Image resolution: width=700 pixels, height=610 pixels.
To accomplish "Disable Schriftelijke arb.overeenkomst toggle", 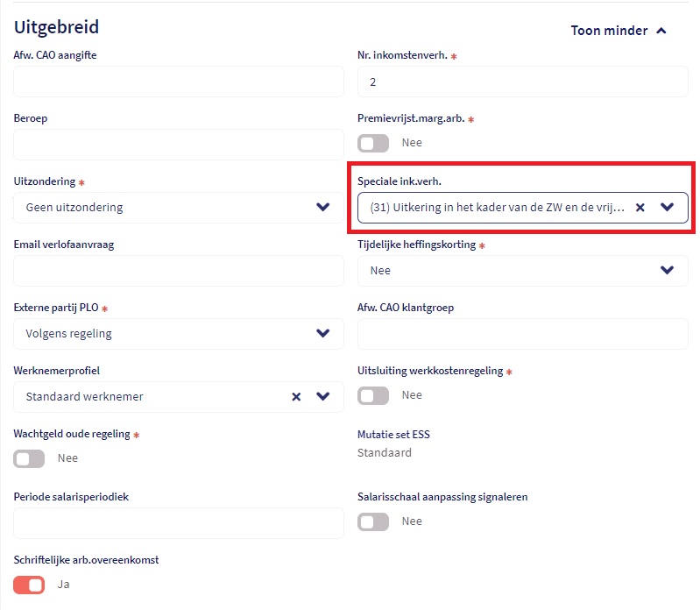I will coord(30,585).
